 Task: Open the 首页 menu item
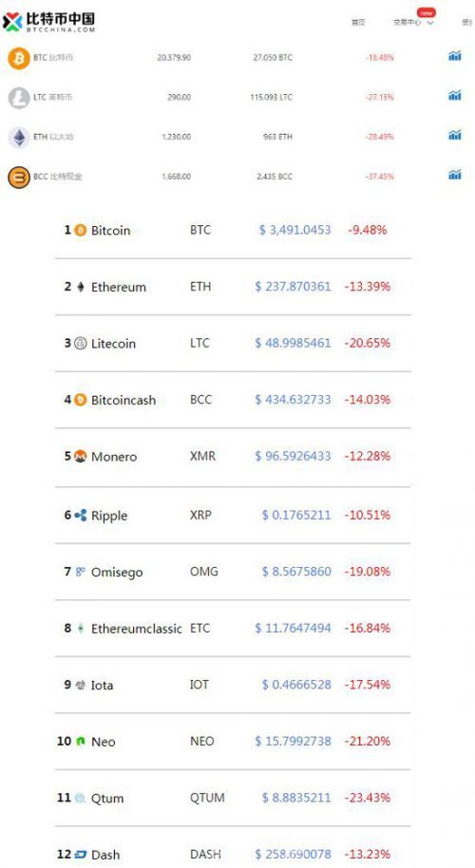tap(358, 23)
